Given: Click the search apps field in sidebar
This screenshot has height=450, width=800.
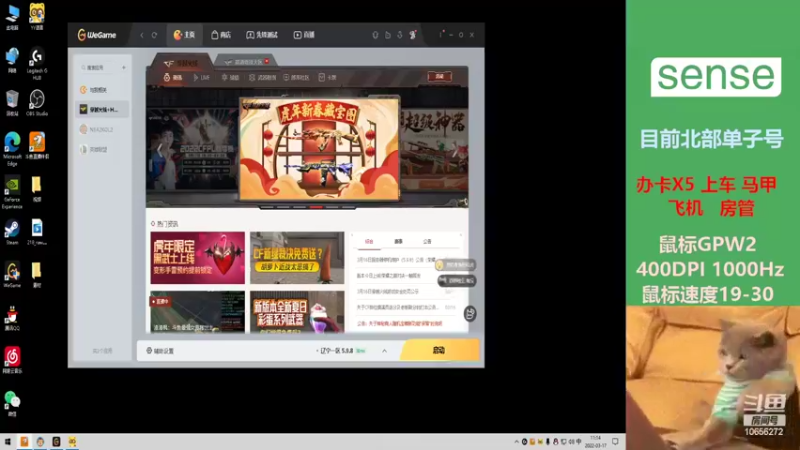Looking at the screenshot, I should coord(98,67).
